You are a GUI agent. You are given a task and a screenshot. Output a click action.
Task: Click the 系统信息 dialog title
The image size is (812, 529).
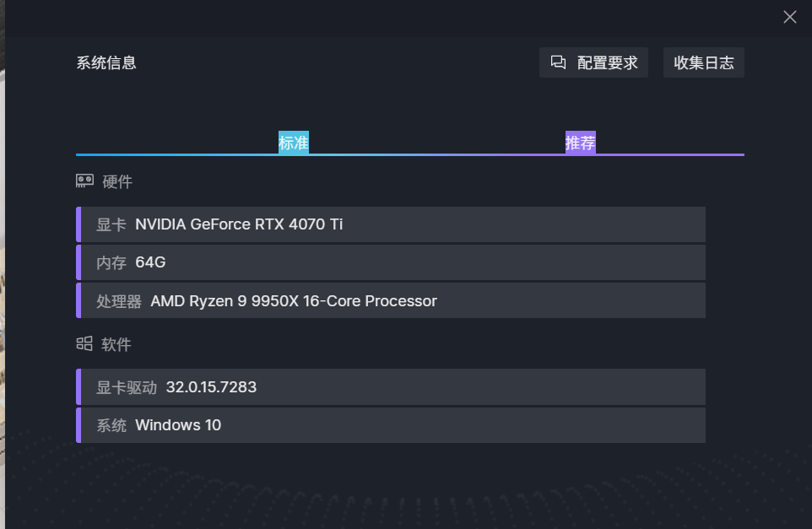point(106,62)
